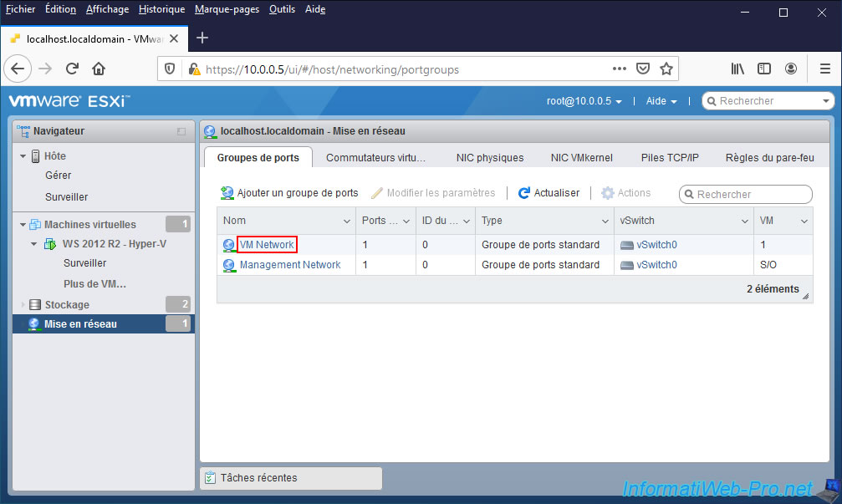This screenshot has width=842, height=504.
Task: Reload the current browser page
Action: pyautogui.click(x=72, y=69)
